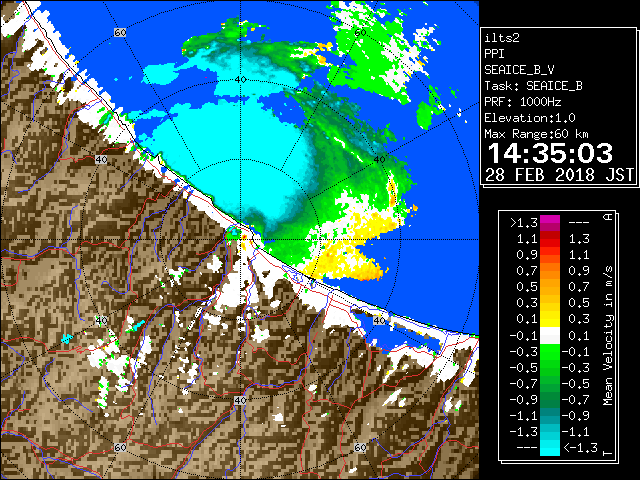Image resolution: width=640 pixels, height=480 pixels.
Task: Click the ">1.3" legend label
Action: tap(524, 223)
